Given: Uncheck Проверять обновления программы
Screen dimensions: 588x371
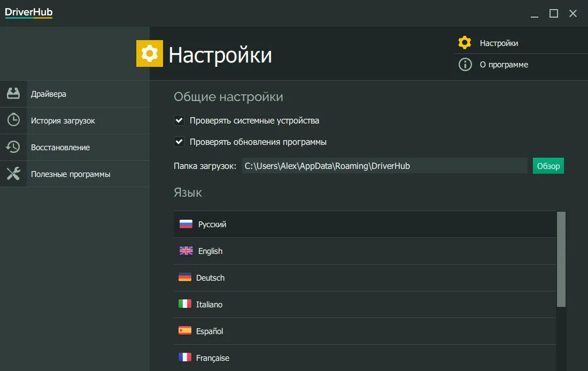Looking at the screenshot, I should point(179,142).
